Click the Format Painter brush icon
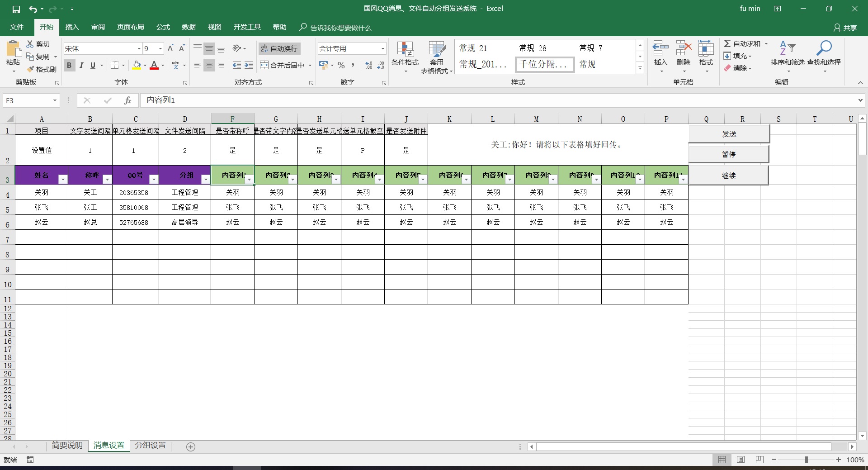The image size is (868, 470). (30, 69)
